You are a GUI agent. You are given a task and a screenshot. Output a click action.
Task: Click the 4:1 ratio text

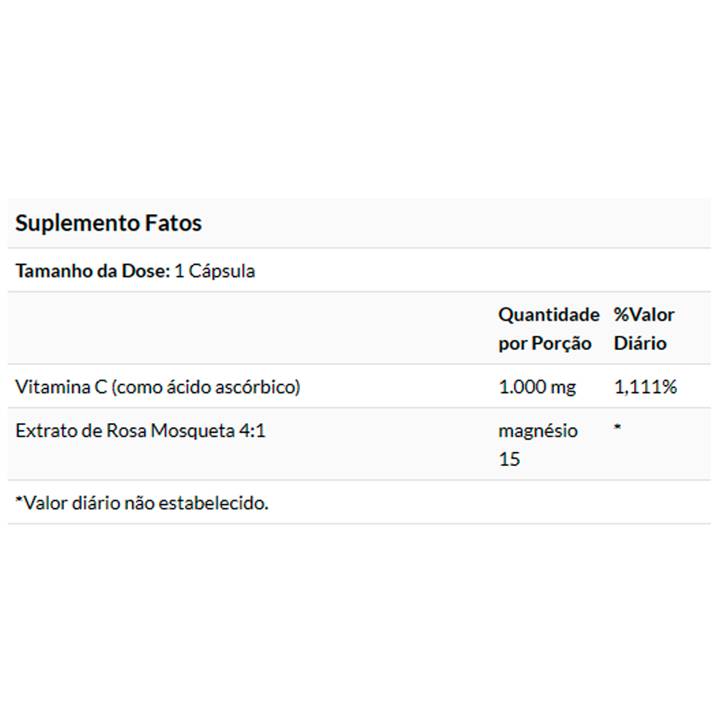(252, 431)
